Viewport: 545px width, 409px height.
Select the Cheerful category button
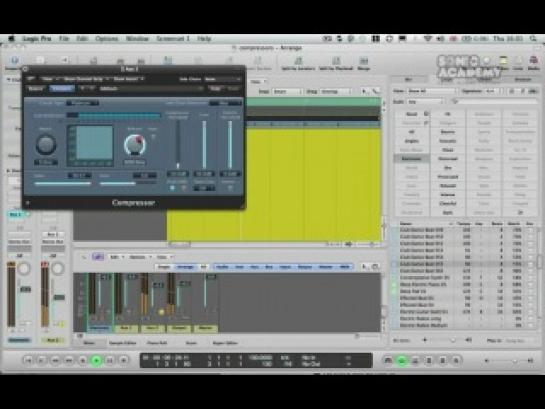click(x=447, y=204)
